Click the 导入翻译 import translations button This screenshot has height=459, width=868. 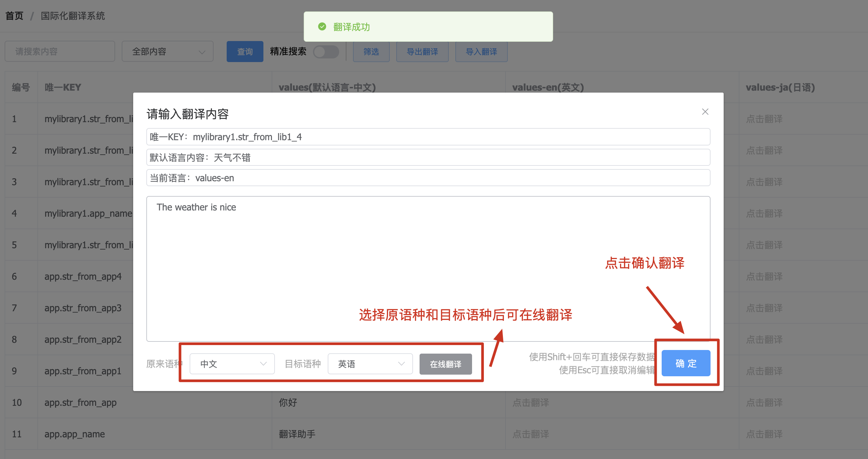tap(481, 52)
